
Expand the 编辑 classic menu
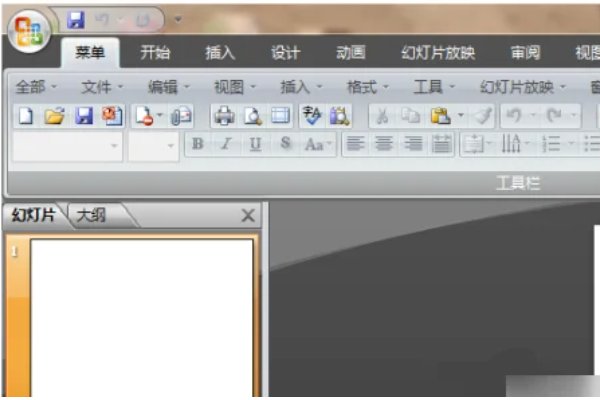(168, 87)
